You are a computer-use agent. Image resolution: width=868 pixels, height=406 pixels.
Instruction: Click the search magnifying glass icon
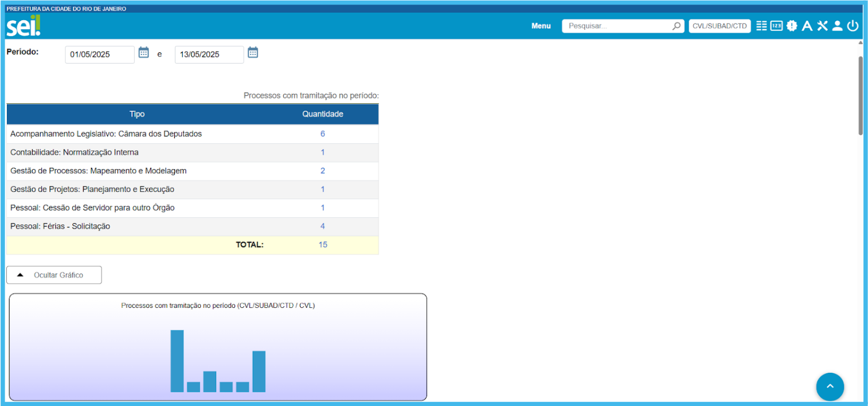[x=677, y=26]
